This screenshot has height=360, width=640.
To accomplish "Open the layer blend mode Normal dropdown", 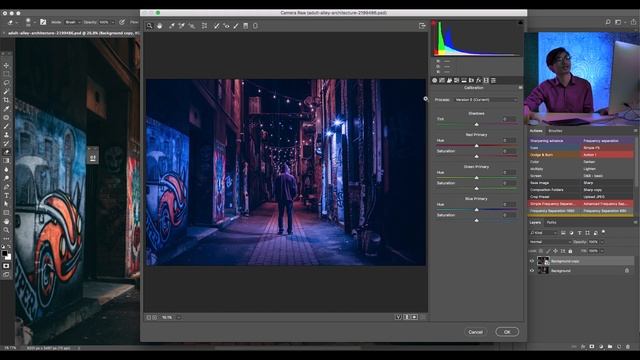I will [x=550, y=242].
